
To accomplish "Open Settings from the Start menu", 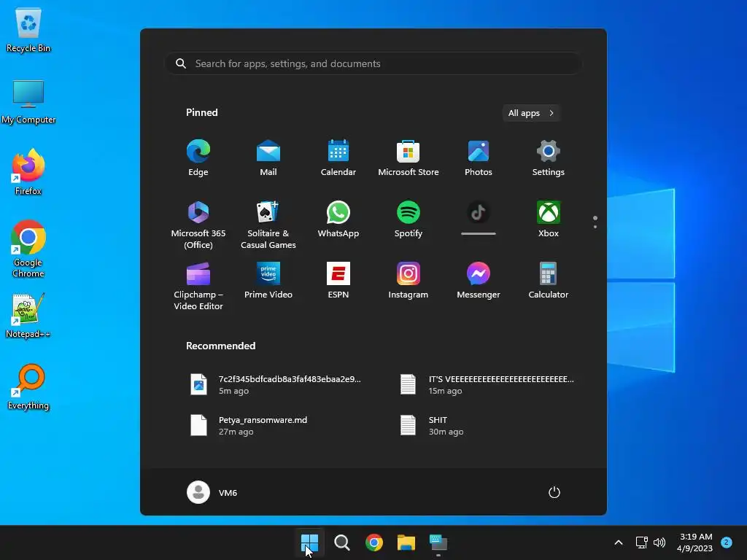I will (549, 158).
